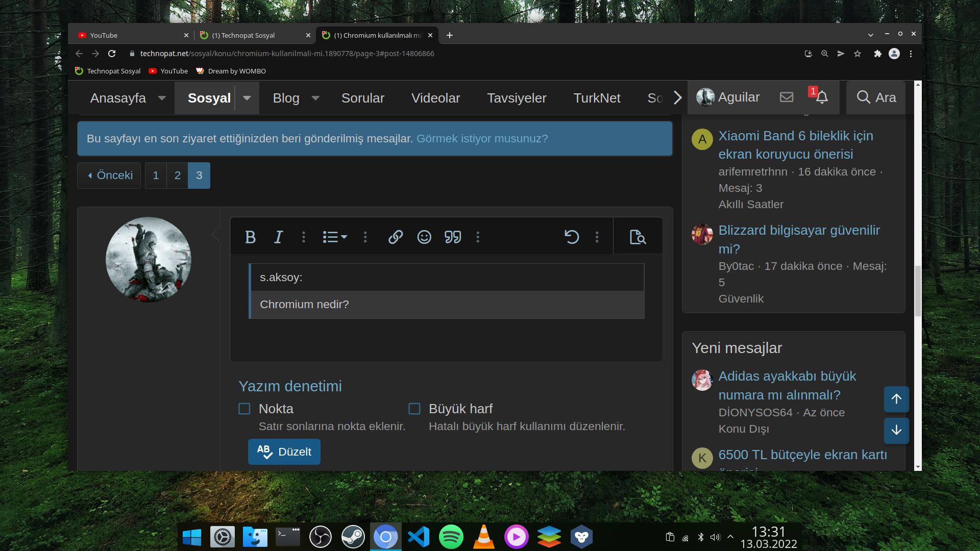Viewport: 980px width, 551px height.
Task: Toggle italic formatting in editor
Action: click(278, 237)
